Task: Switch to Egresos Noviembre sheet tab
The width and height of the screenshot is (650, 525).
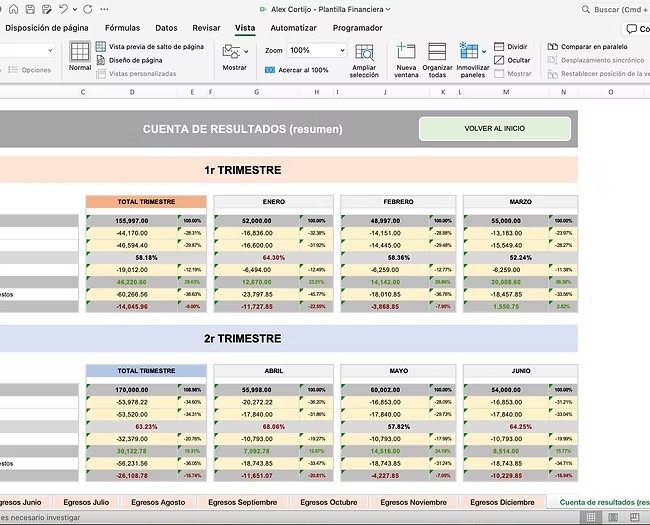Action: pos(413,502)
